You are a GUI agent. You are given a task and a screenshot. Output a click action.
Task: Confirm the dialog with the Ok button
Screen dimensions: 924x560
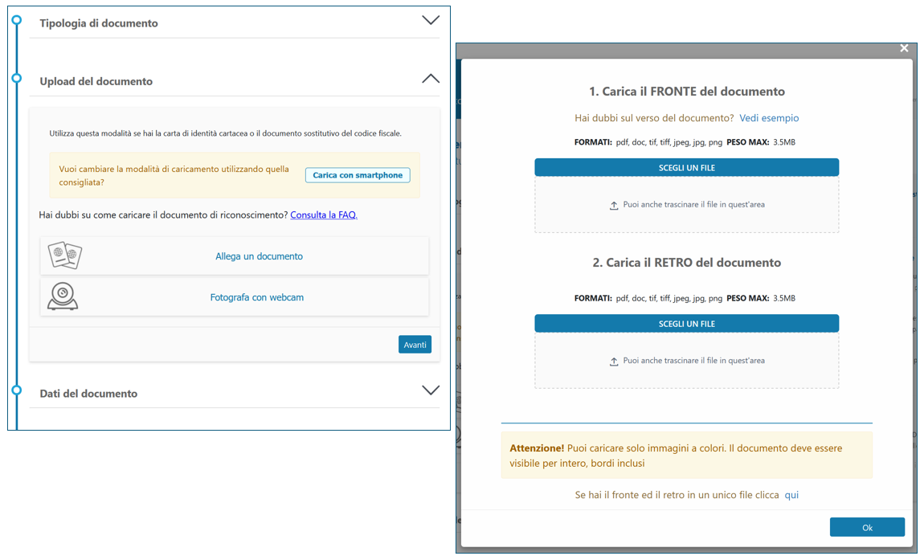click(x=867, y=527)
